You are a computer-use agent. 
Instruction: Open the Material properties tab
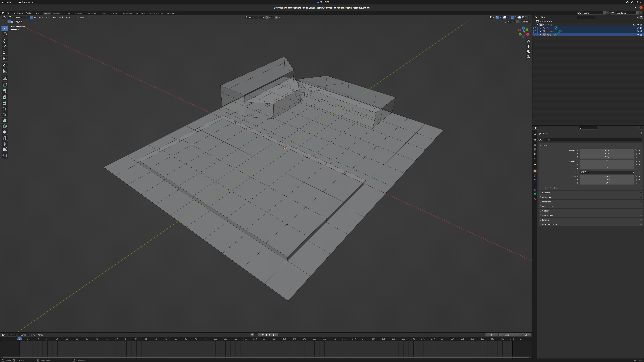tap(535, 199)
